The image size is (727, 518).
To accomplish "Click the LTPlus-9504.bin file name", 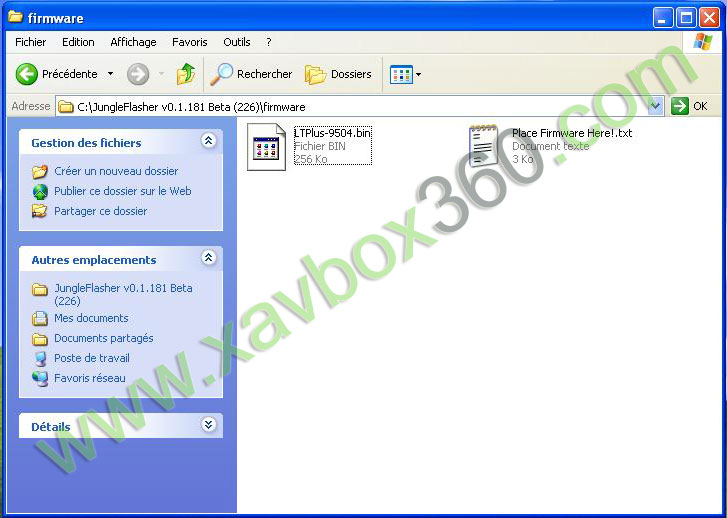I will [332, 133].
